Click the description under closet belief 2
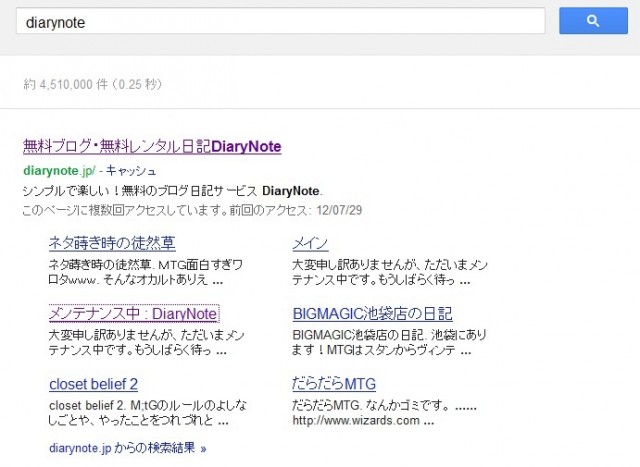This screenshot has width=640, height=467. click(147, 413)
